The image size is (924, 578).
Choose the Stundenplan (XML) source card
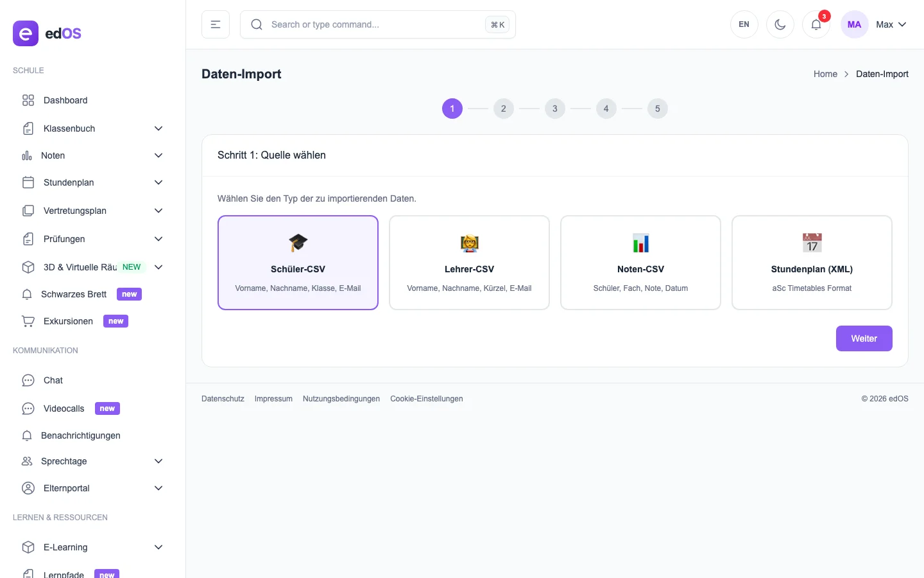coord(812,263)
